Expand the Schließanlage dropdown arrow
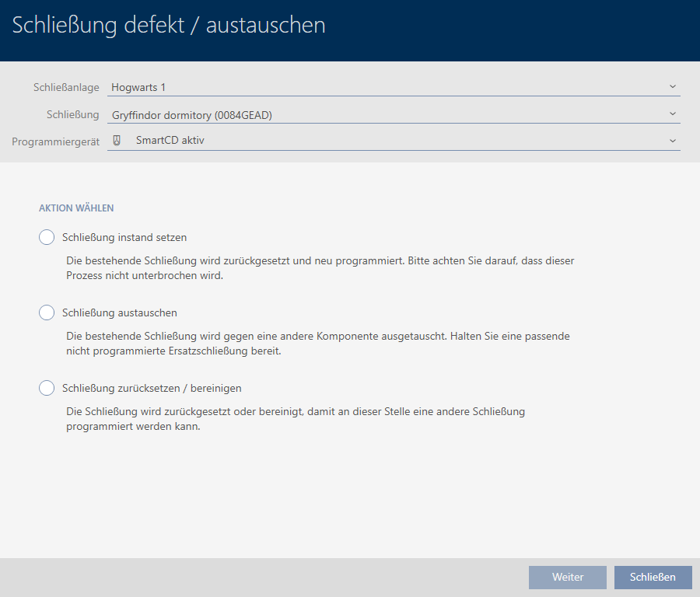700x597 pixels. (673, 86)
